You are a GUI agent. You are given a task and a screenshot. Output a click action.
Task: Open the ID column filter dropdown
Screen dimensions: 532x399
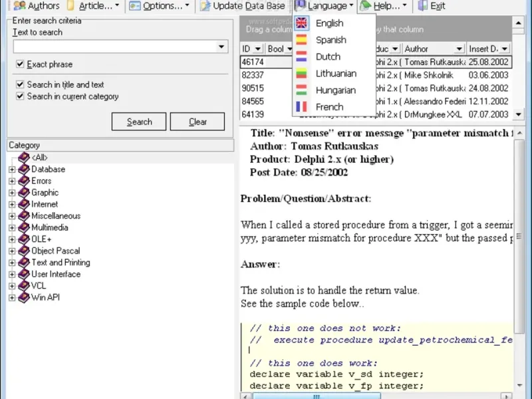coord(257,49)
